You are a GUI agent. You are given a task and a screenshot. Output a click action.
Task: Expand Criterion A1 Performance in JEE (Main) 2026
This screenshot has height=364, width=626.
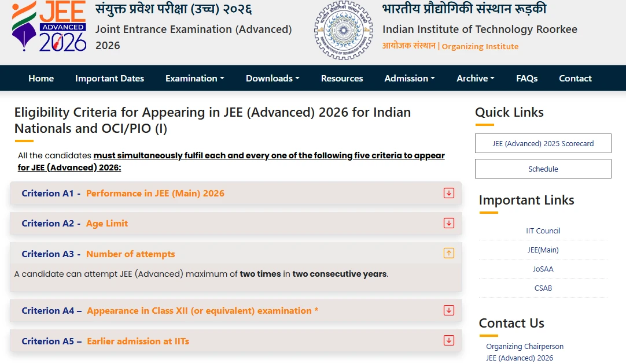tap(449, 193)
